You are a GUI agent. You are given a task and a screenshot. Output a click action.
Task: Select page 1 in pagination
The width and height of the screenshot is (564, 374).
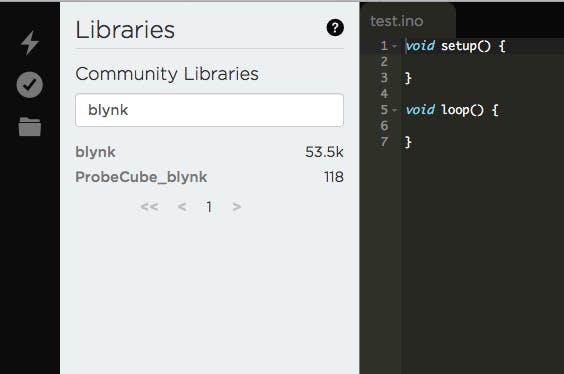tap(209, 207)
